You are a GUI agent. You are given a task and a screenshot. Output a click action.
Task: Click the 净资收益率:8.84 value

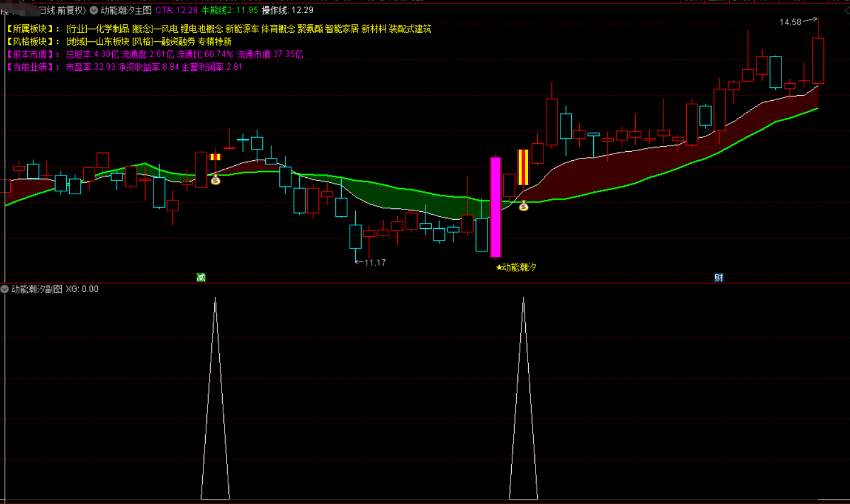click(148, 67)
